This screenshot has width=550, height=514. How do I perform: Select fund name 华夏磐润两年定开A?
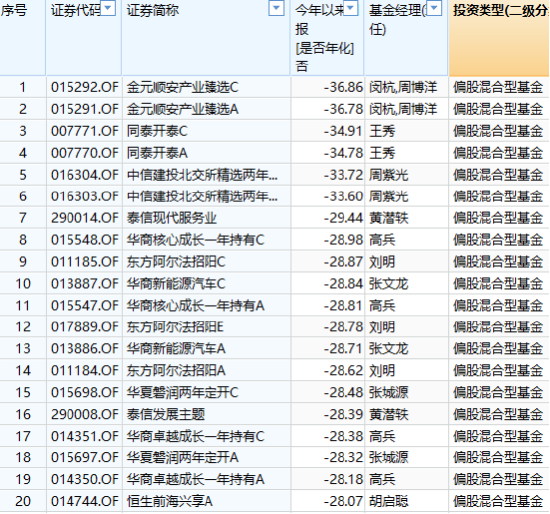coord(182,457)
